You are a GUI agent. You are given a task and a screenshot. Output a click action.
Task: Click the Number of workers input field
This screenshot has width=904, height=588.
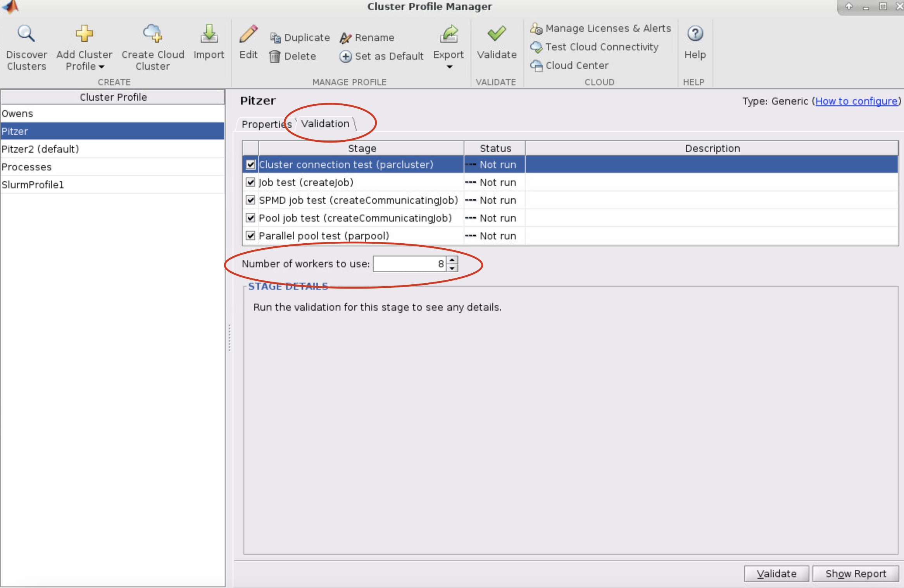(409, 264)
